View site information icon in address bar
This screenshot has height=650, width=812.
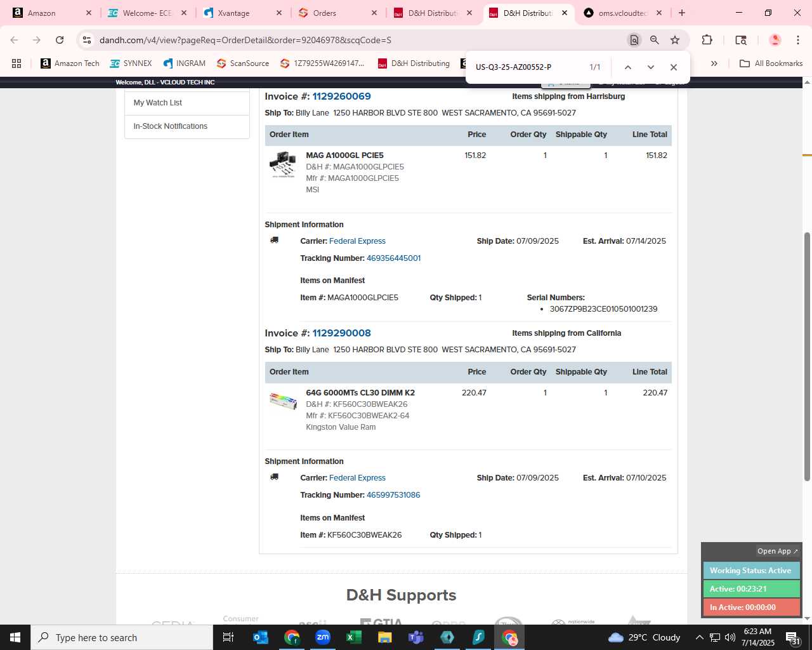[87, 40]
